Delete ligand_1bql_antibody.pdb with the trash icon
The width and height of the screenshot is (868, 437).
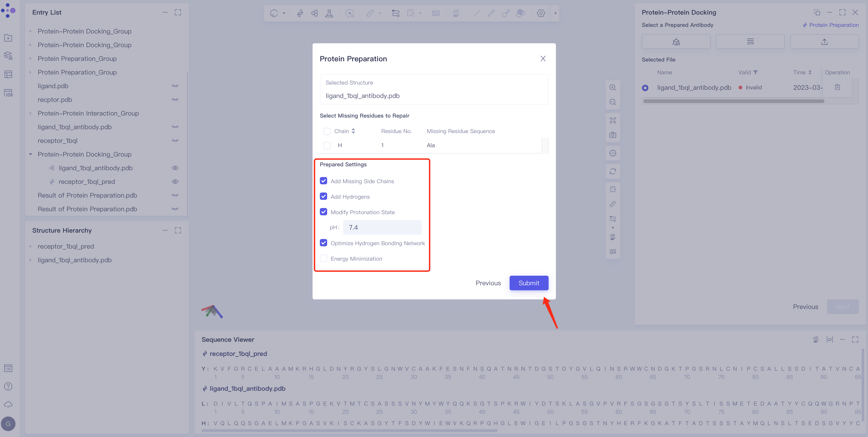[x=837, y=87]
